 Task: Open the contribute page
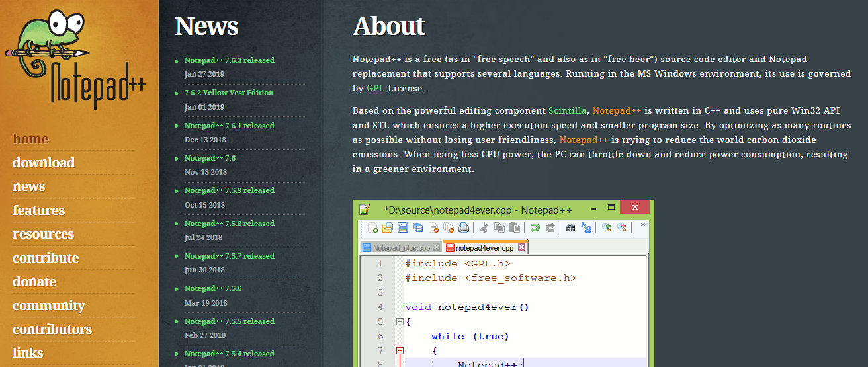point(46,258)
